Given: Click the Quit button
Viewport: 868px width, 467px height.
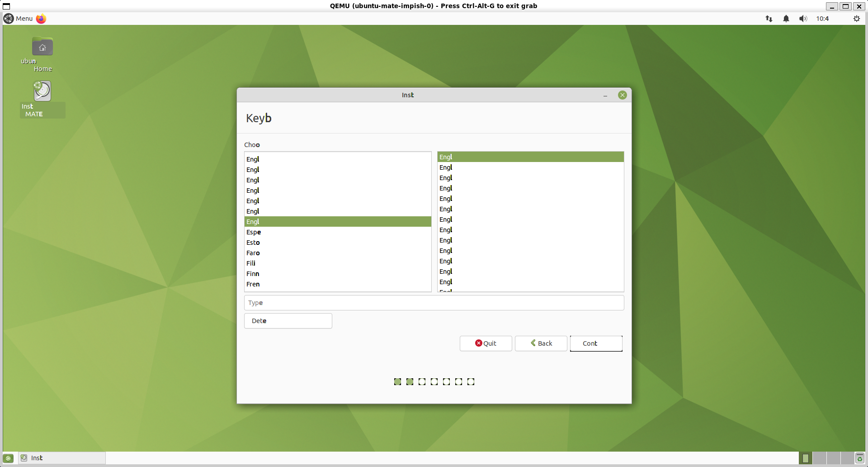Looking at the screenshot, I should (x=486, y=343).
